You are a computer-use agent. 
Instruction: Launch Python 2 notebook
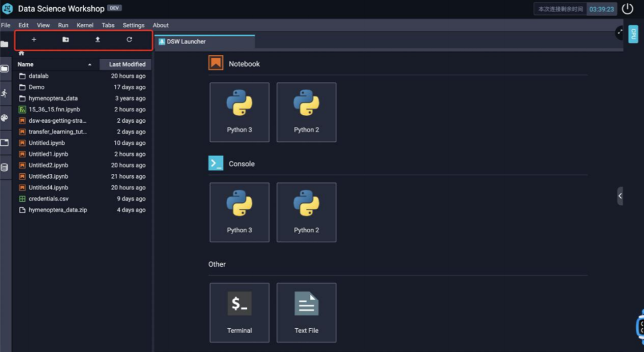306,113
